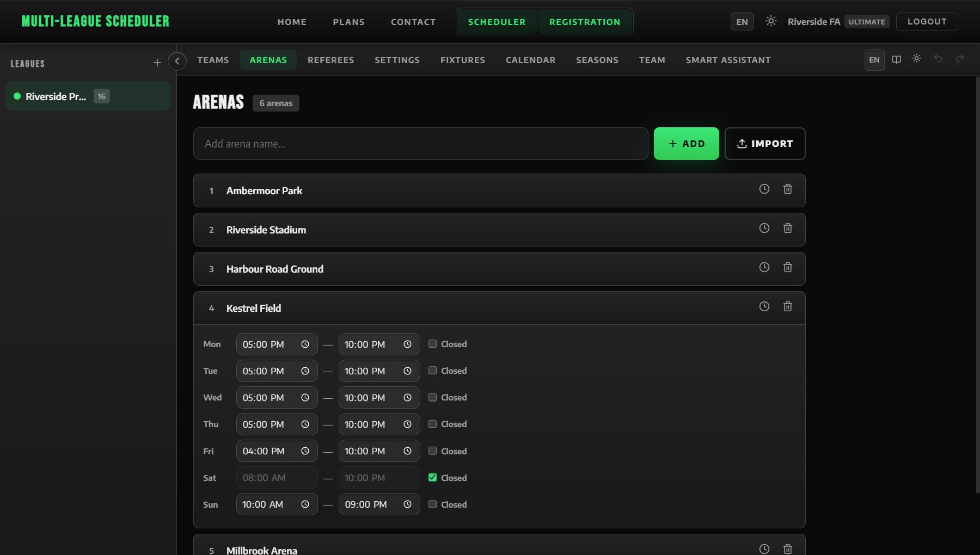Open hours clock for Harbour Road Ground
Screen dimensions: 980x555
click(764, 267)
